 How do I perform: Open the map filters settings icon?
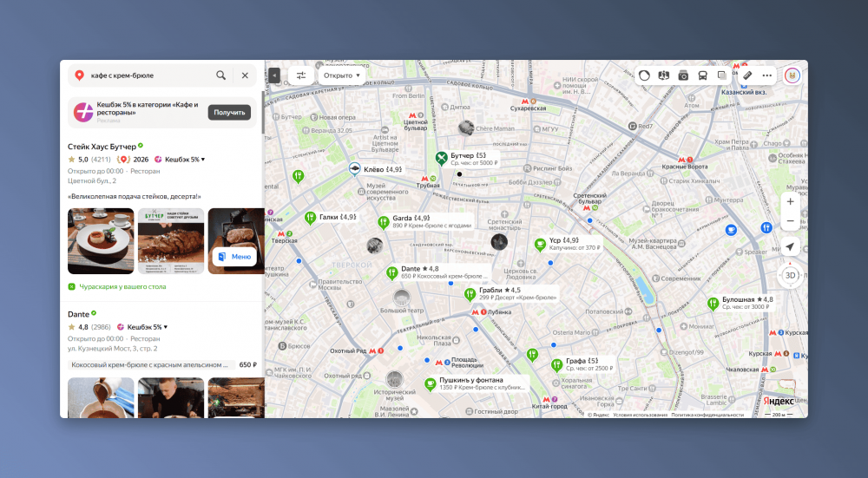point(301,75)
